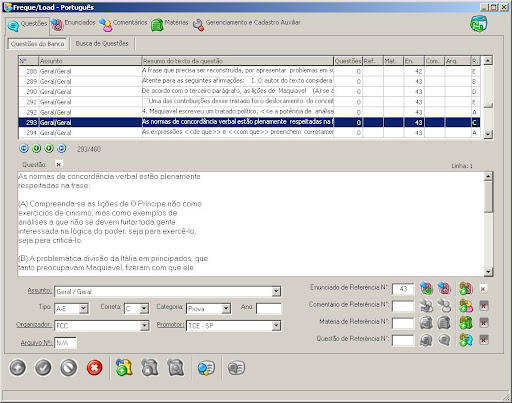This screenshot has height=403, width=512.
Task: Click the first icon beside Enunciado de Referência
Action: [x=426, y=288]
